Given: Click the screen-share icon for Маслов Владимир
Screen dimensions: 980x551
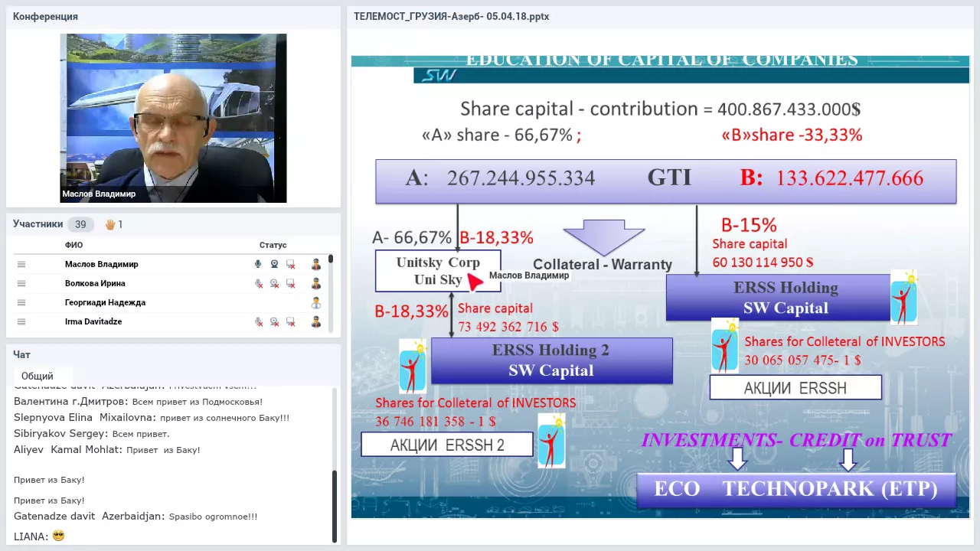Looking at the screenshot, I should pyautogui.click(x=291, y=264).
